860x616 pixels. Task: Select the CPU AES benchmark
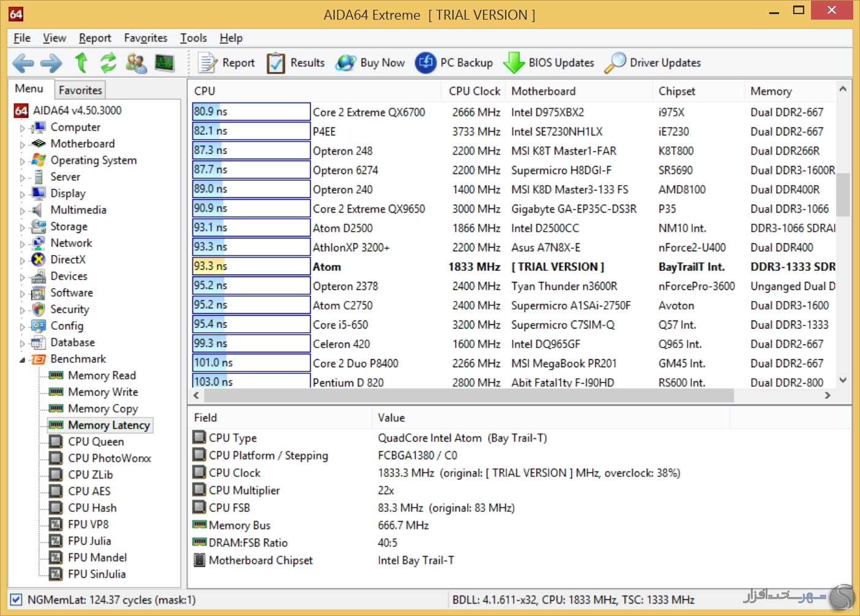click(89, 491)
